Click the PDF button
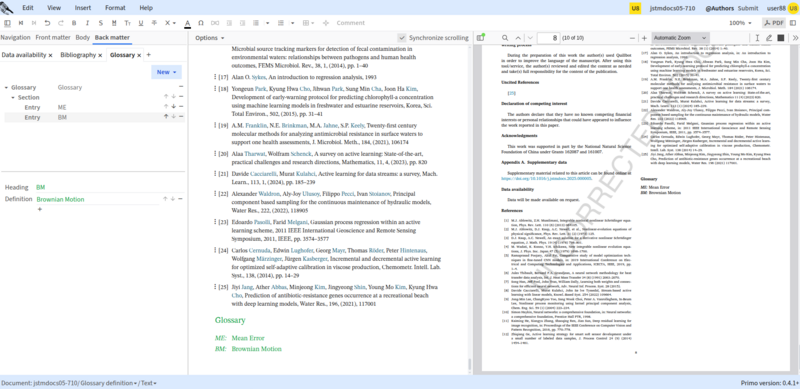 pos(774,23)
